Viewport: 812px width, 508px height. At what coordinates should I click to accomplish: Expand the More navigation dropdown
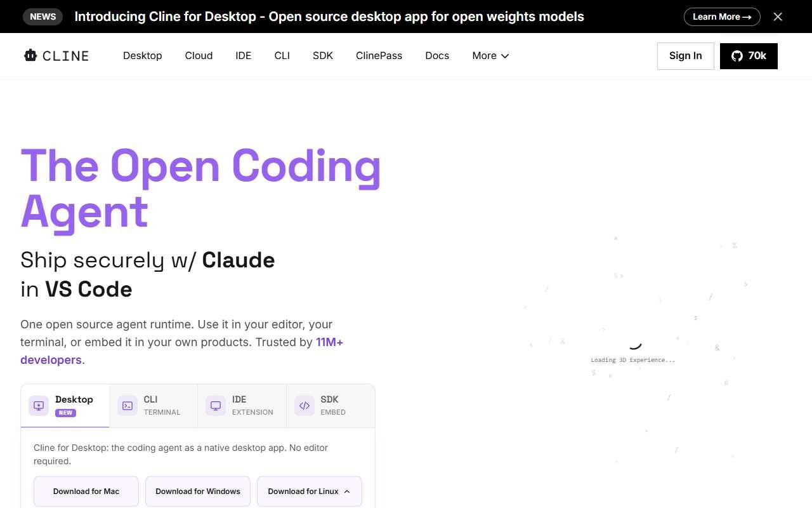click(490, 56)
